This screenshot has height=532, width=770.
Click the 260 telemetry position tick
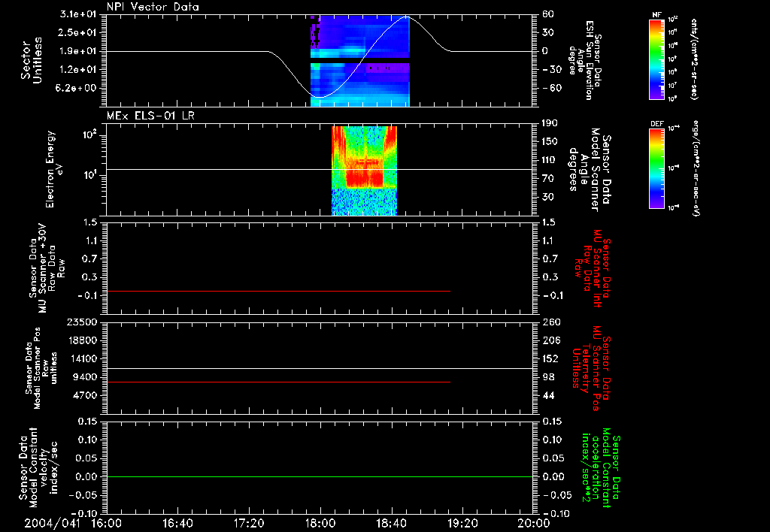[x=550, y=322]
